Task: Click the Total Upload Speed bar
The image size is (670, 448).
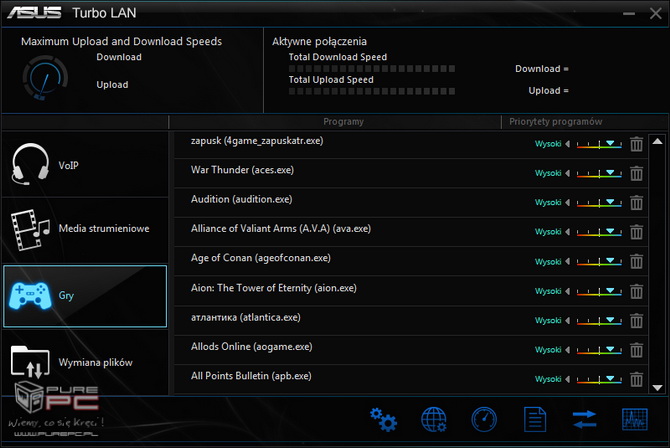Action: [372, 91]
